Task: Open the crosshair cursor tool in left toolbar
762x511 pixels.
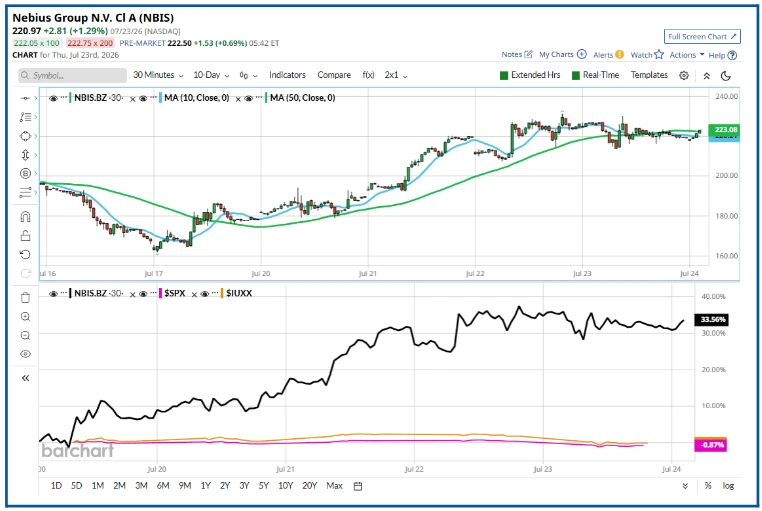Action: [25, 98]
